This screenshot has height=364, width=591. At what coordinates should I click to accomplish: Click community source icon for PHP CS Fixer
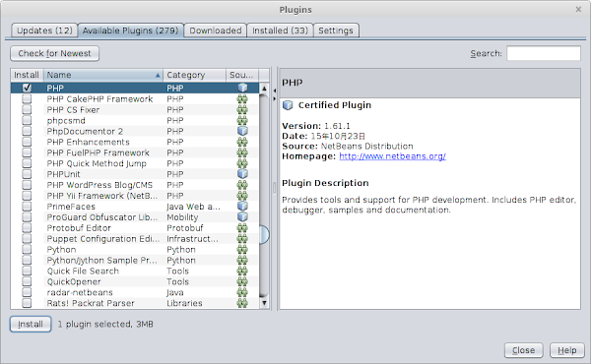pyautogui.click(x=242, y=109)
